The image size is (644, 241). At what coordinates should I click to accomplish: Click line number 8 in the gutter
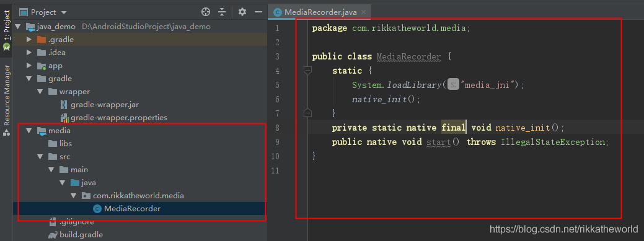[277, 128]
